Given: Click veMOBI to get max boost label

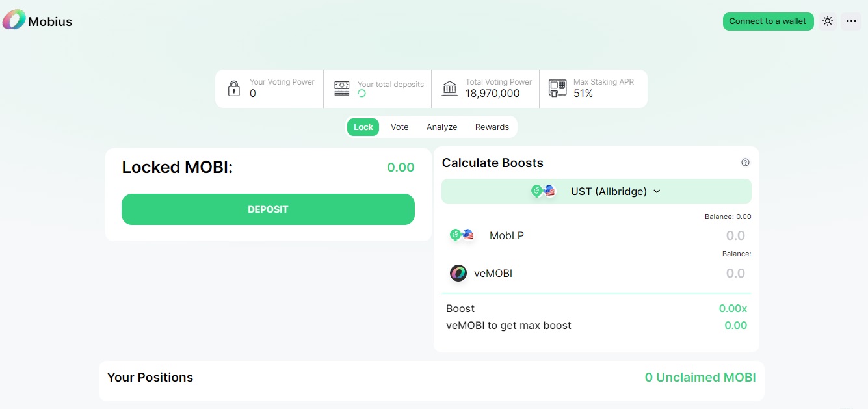Looking at the screenshot, I should click(508, 325).
